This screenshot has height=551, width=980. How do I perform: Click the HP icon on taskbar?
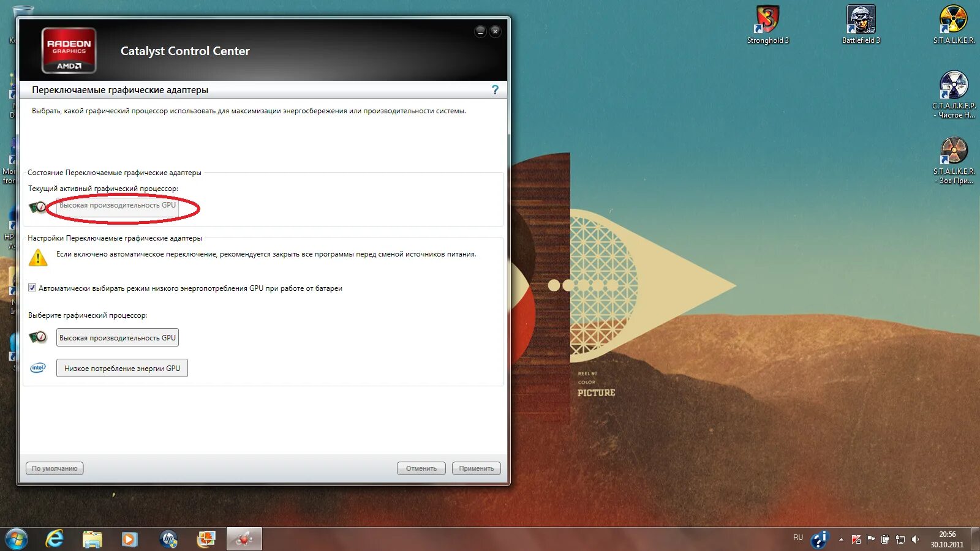click(168, 539)
